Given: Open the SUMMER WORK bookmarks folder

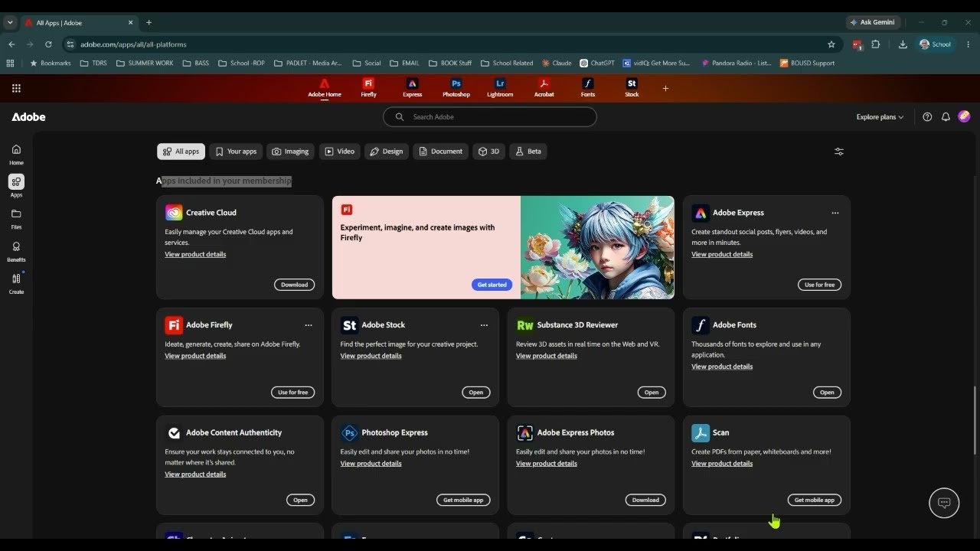Looking at the screenshot, I should (145, 64).
